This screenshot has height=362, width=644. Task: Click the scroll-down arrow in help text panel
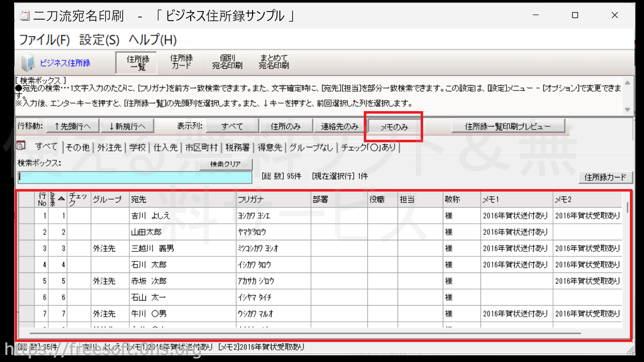(627, 110)
